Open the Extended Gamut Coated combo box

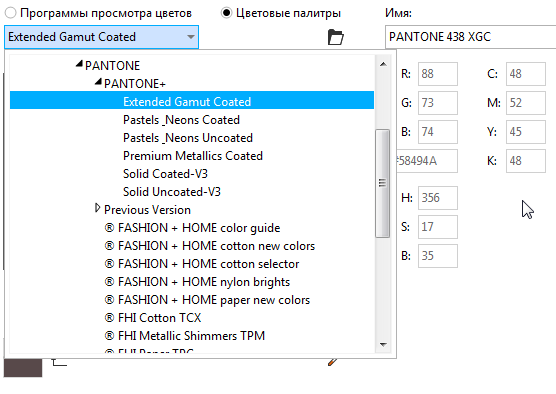coord(101,37)
